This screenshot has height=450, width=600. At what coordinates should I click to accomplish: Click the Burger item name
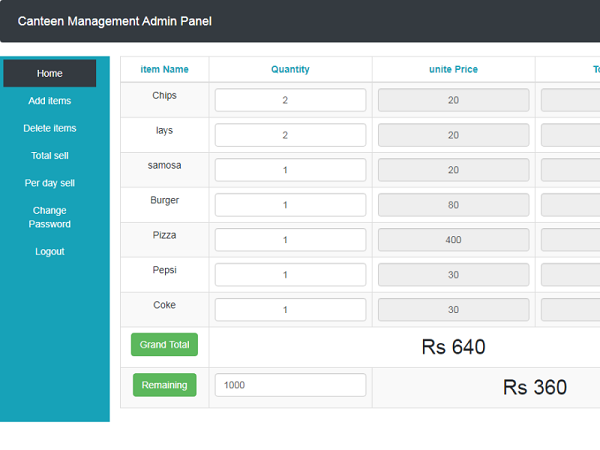coord(165,200)
